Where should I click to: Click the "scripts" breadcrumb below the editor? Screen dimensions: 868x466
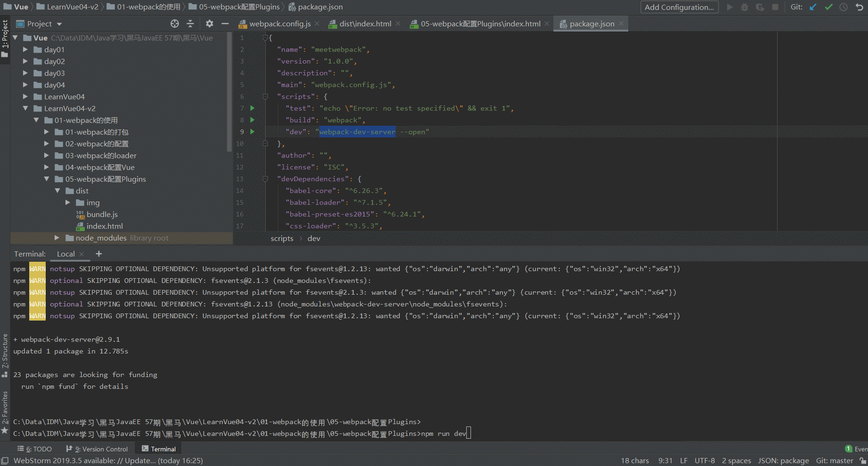pyautogui.click(x=282, y=239)
